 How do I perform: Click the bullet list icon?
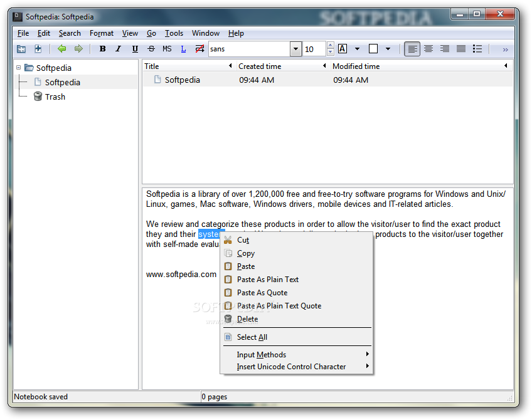coord(477,49)
